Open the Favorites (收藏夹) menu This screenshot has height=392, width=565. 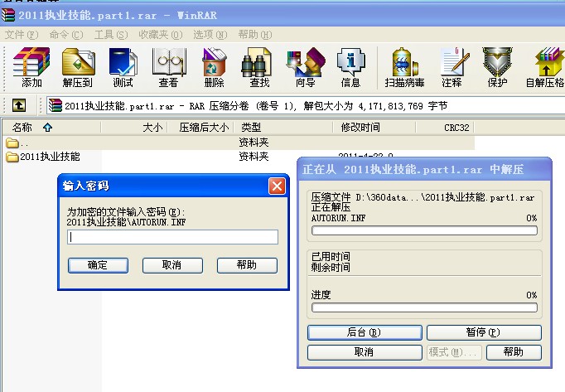click(161, 35)
